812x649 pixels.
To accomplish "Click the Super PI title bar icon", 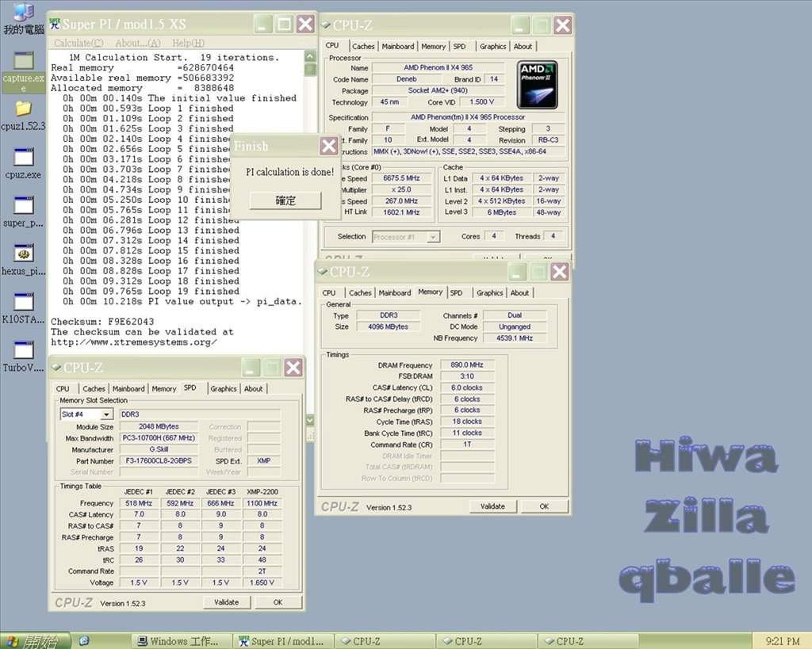I will point(55,24).
